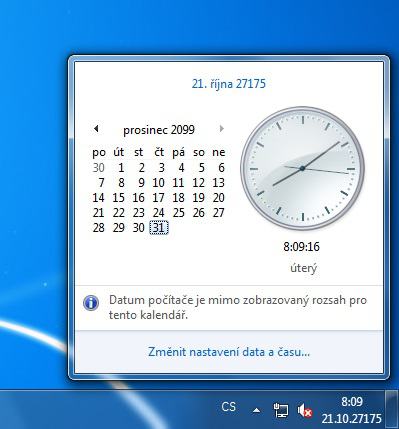This screenshot has height=429, width=399.
Task: Expand the prosinec 2099 month title
Action: coord(159,130)
